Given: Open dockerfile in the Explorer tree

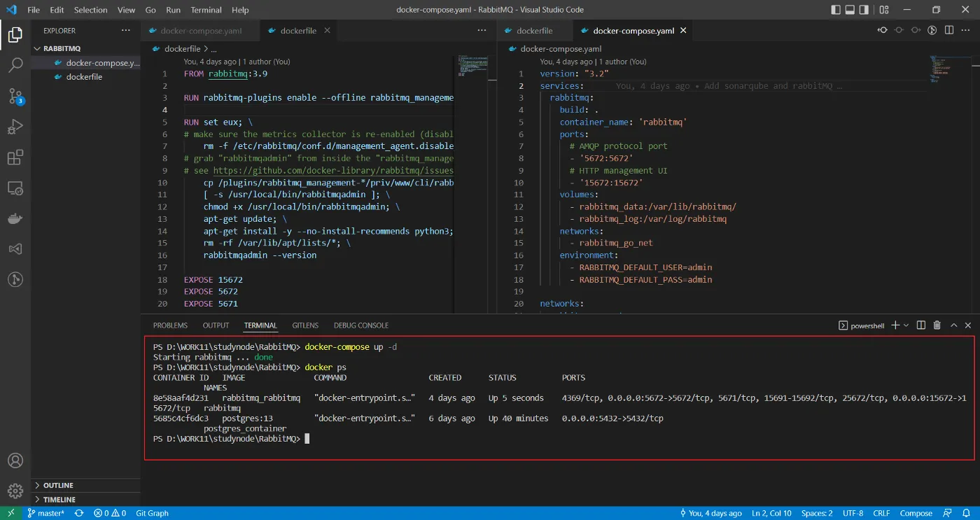Looking at the screenshot, I should point(84,77).
